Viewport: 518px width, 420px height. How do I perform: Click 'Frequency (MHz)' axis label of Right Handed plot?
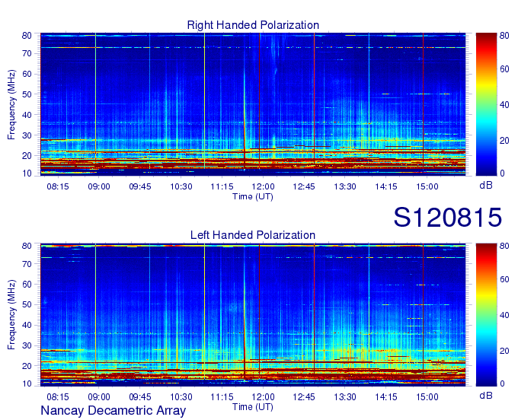point(11,104)
